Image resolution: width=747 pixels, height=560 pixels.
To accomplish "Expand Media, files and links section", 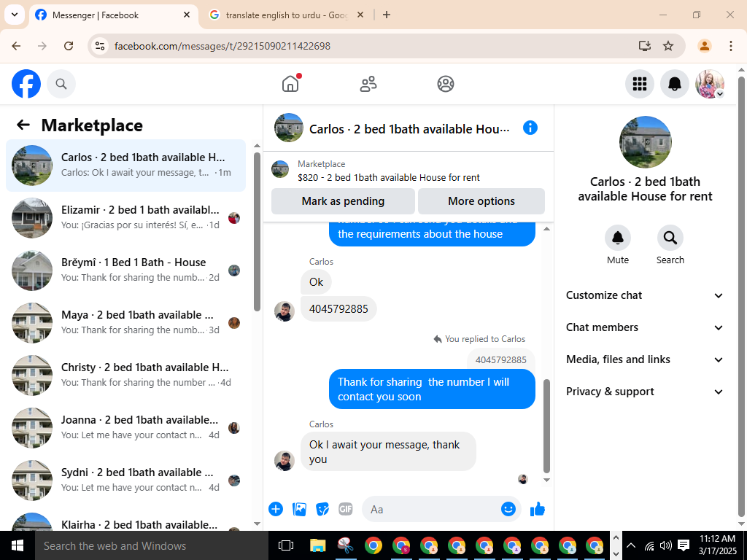I will coord(645,359).
